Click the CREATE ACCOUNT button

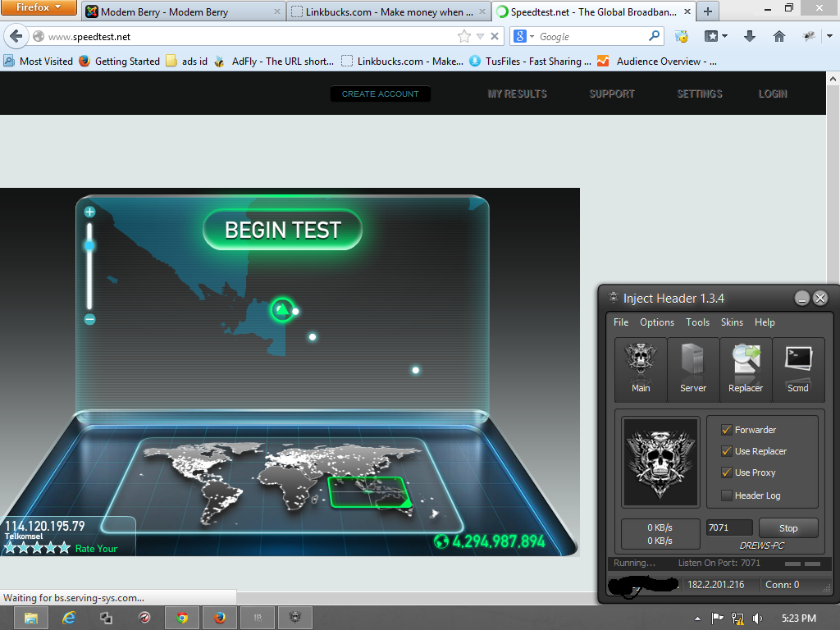point(381,94)
